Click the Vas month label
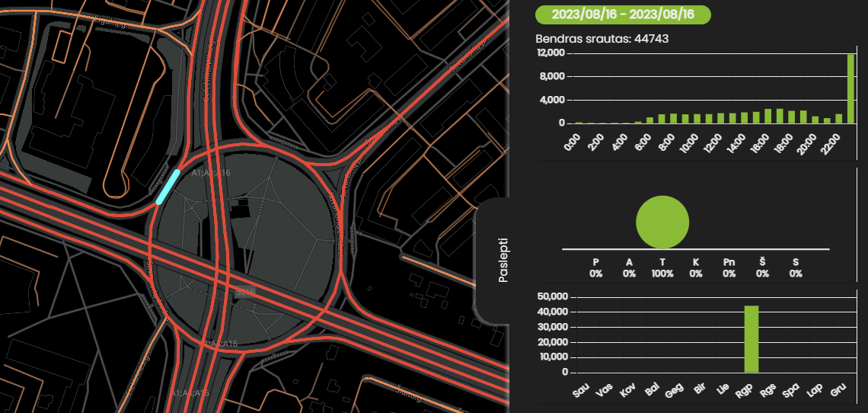This screenshot has width=868, height=413. click(x=605, y=390)
